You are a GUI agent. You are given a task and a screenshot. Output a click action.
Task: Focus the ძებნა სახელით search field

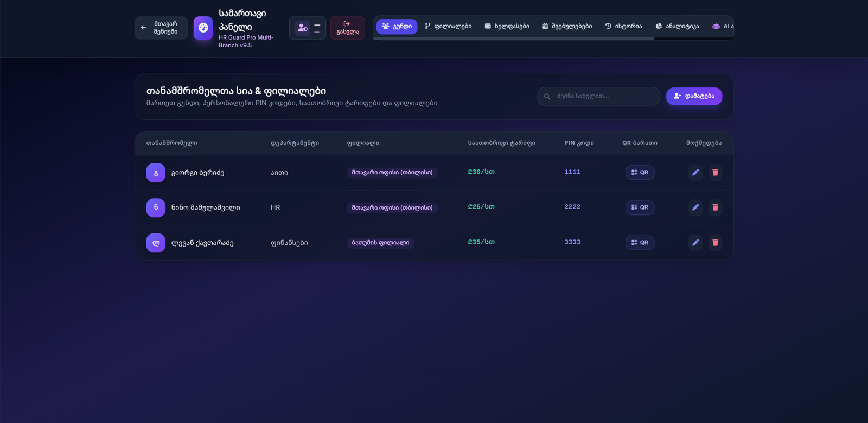(x=598, y=96)
